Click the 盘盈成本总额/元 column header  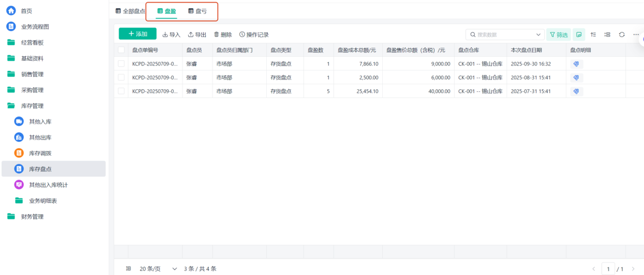(357, 50)
